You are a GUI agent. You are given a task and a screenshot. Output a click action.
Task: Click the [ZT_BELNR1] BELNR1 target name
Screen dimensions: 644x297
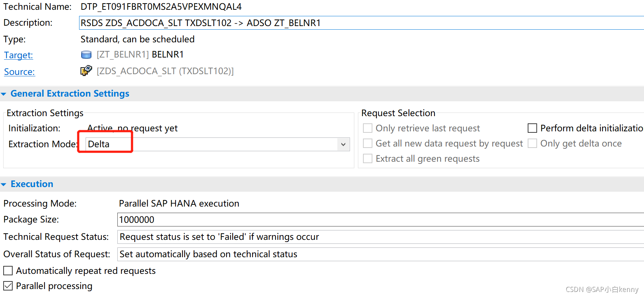140,55
